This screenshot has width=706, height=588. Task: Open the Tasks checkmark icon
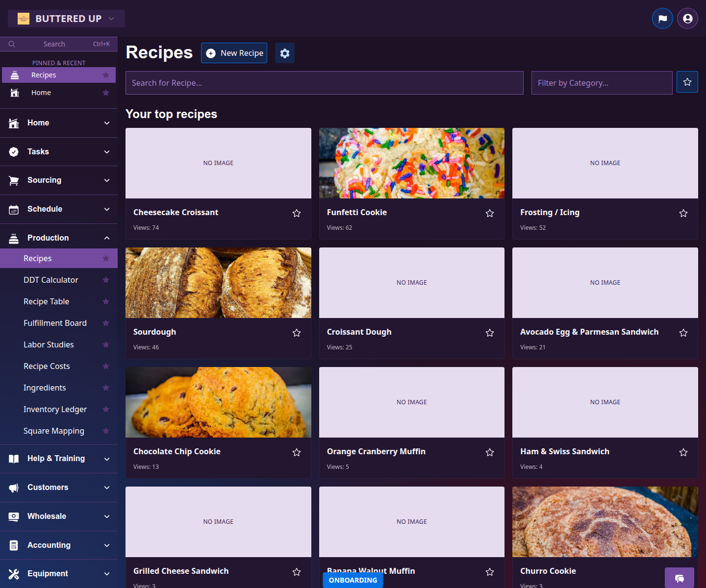14,151
